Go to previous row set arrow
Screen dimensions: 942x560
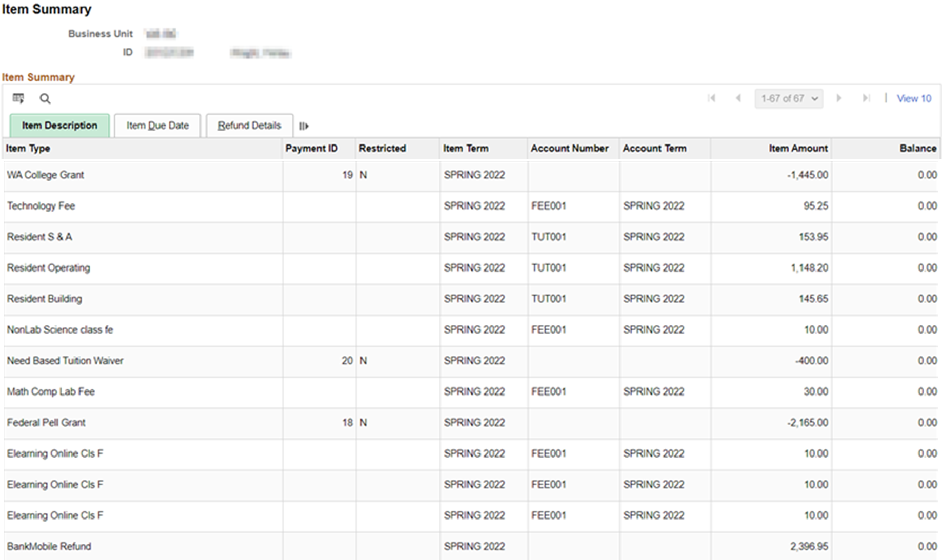point(738,98)
